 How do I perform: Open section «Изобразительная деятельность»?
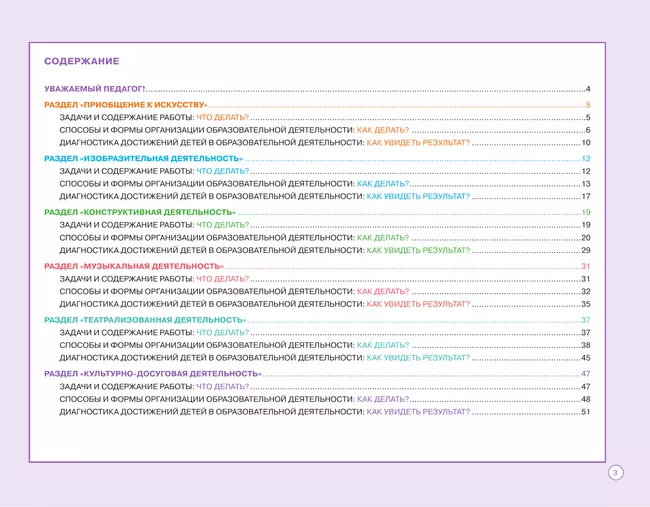tap(145, 159)
